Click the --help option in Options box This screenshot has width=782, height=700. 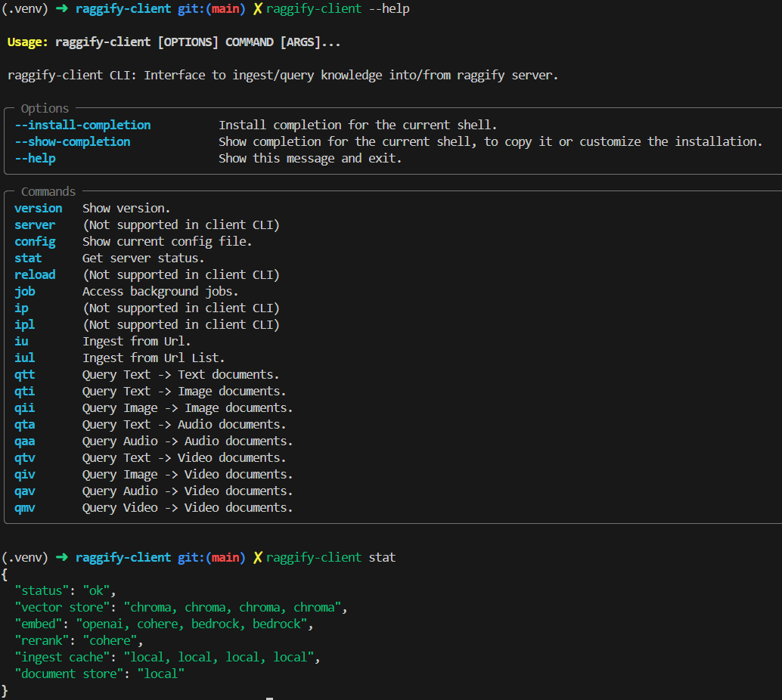click(35, 159)
